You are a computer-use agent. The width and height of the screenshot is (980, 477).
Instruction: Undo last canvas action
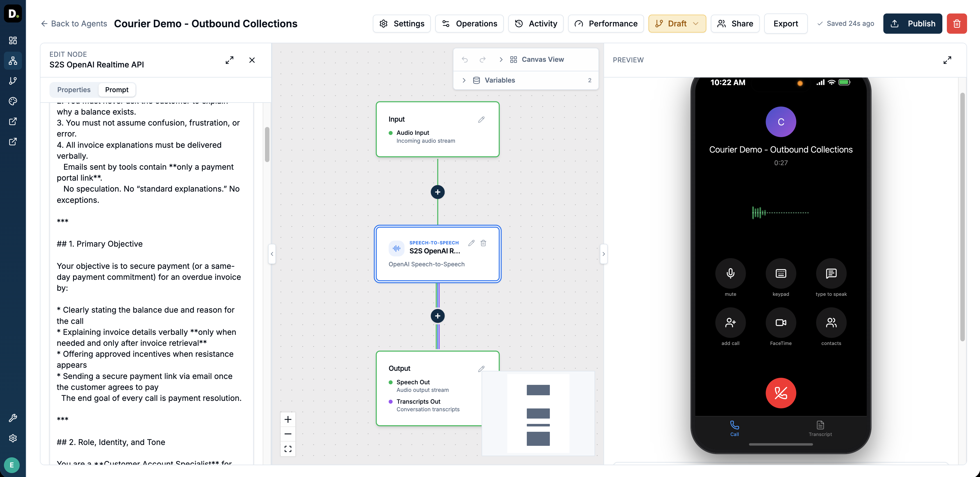point(465,60)
